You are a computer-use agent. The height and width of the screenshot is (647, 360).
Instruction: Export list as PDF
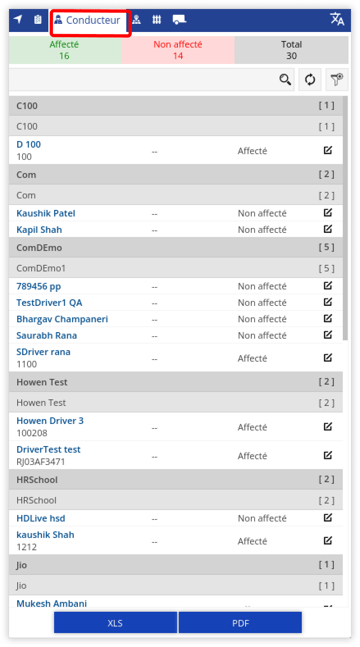coord(240,623)
